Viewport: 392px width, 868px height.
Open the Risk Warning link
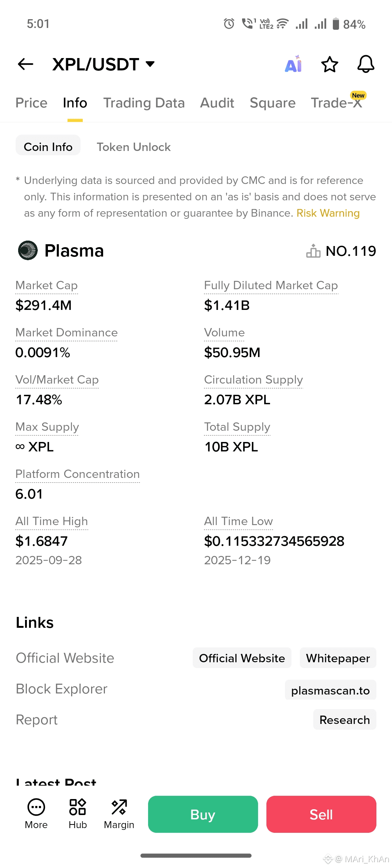pyautogui.click(x=328, y=213)
